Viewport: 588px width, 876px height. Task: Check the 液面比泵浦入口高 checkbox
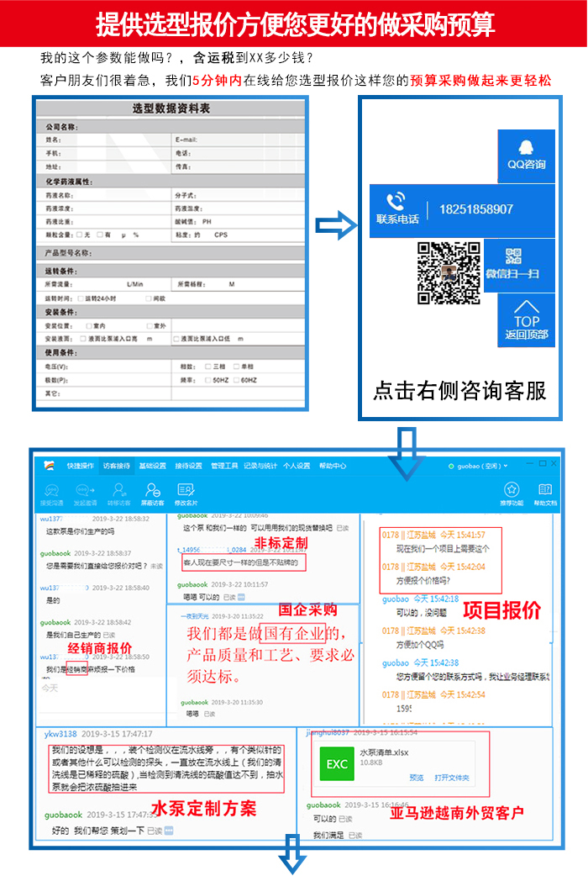(83, 339)
